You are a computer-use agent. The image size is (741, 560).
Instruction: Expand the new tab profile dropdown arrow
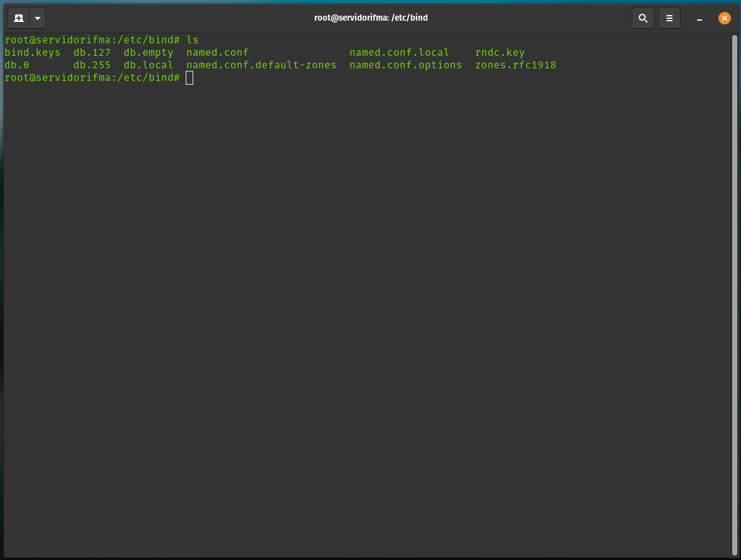36,18
